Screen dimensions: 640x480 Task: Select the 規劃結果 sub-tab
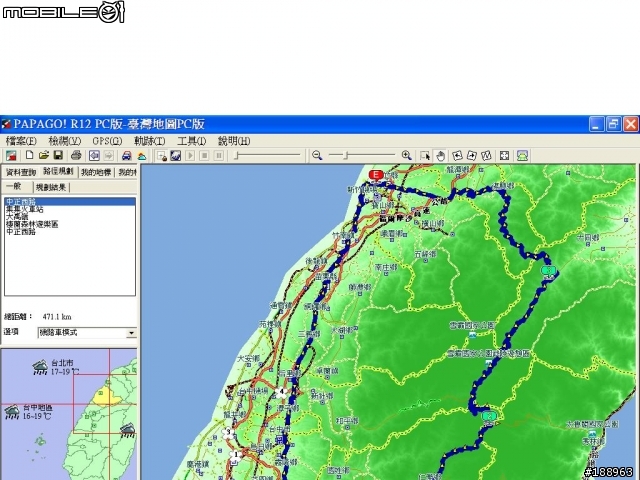pyautogui.click(x=51, y=187)
